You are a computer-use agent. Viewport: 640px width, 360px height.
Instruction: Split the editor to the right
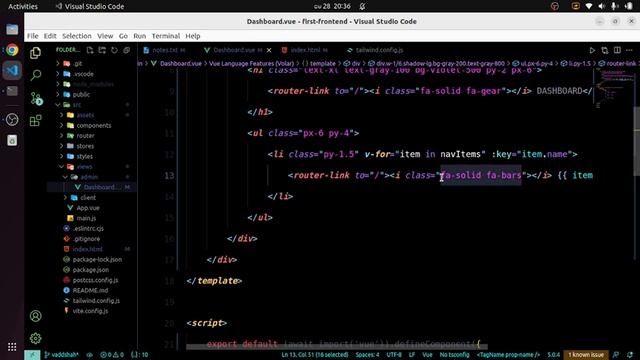(617, 50)
